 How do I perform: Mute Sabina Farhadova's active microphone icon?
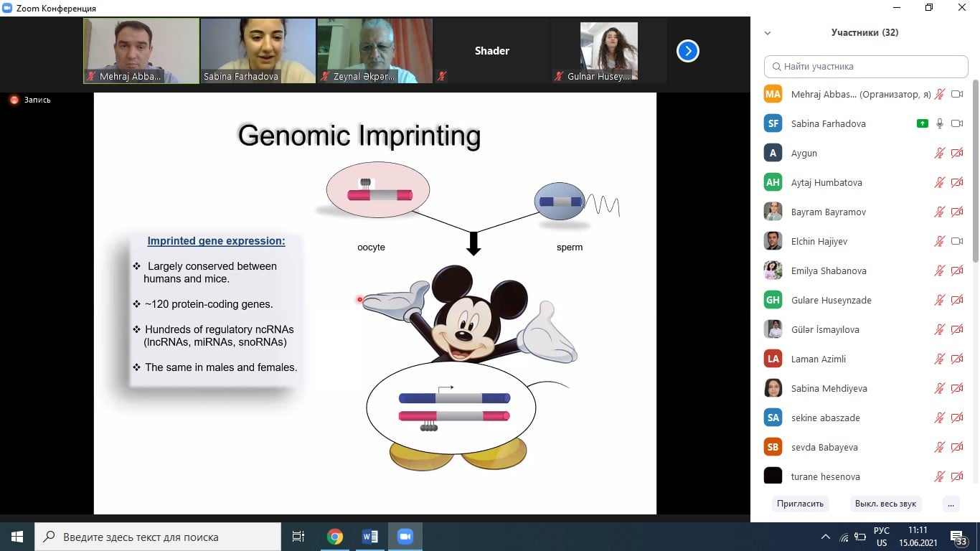click(940, 123)
